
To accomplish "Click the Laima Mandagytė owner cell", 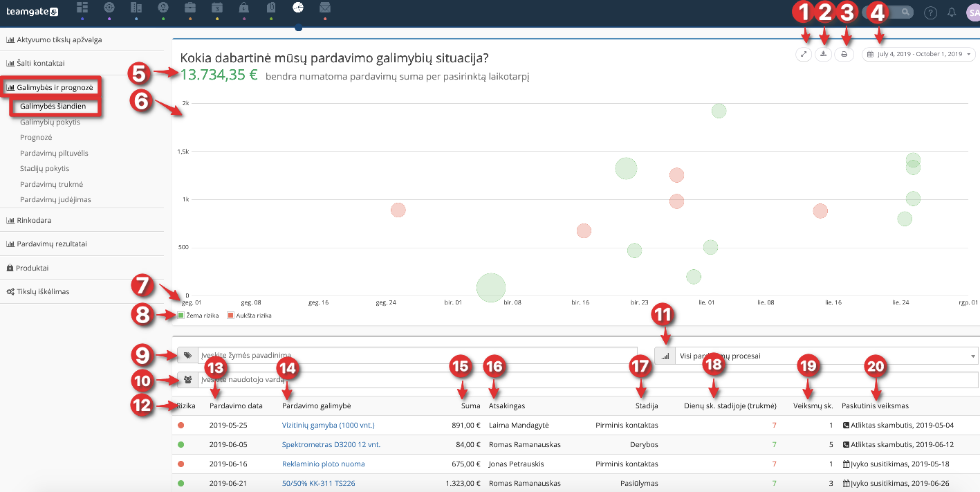I will pos(518,425).
